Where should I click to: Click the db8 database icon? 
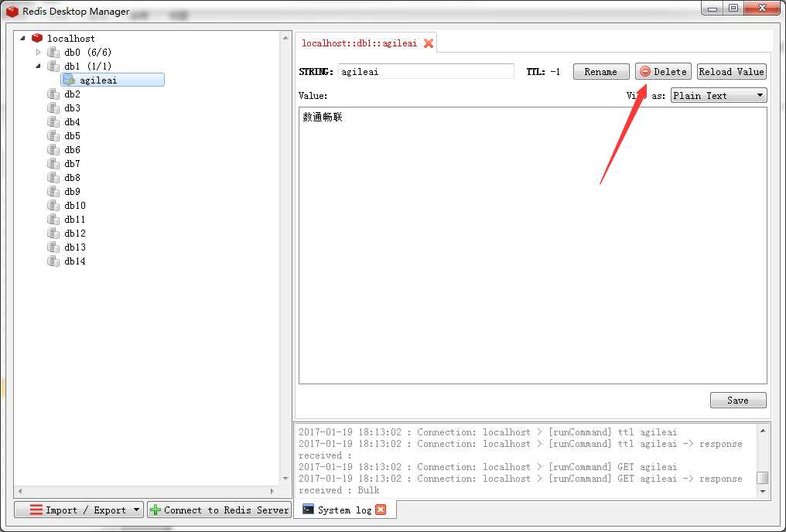(53, 178)
